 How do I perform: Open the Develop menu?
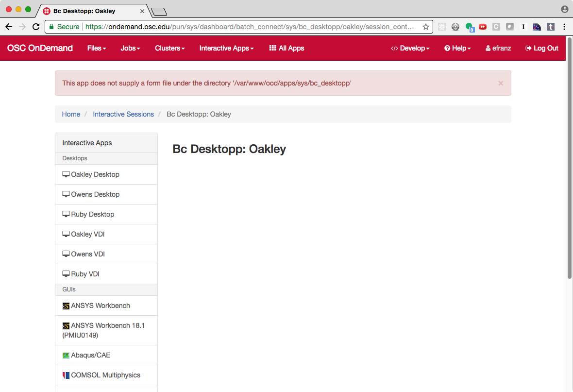coord(410,48)
